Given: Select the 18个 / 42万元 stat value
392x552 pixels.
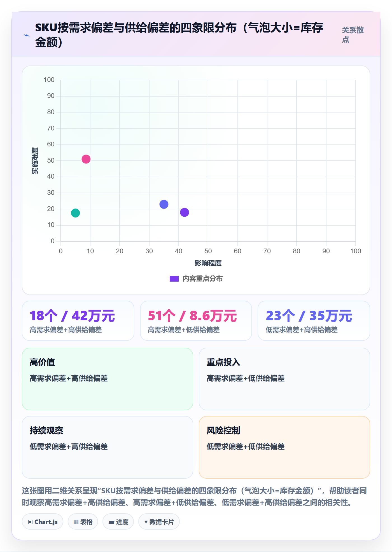Looking at the screenshot, I should (72, 316).
